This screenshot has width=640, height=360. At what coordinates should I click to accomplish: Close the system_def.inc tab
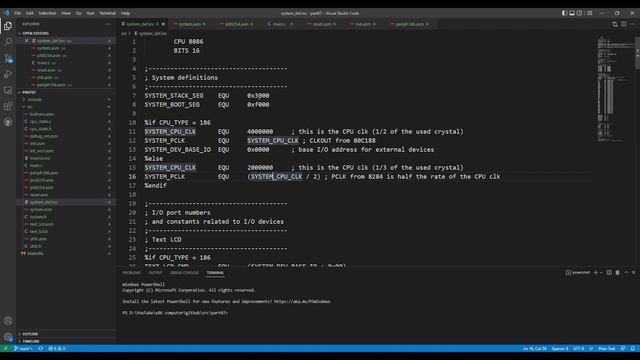pyautogui.click(x=163, y=24)
